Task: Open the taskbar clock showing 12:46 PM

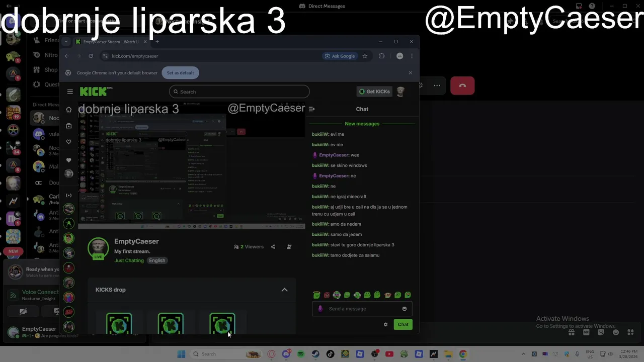Action: click(x=629, y=354)
